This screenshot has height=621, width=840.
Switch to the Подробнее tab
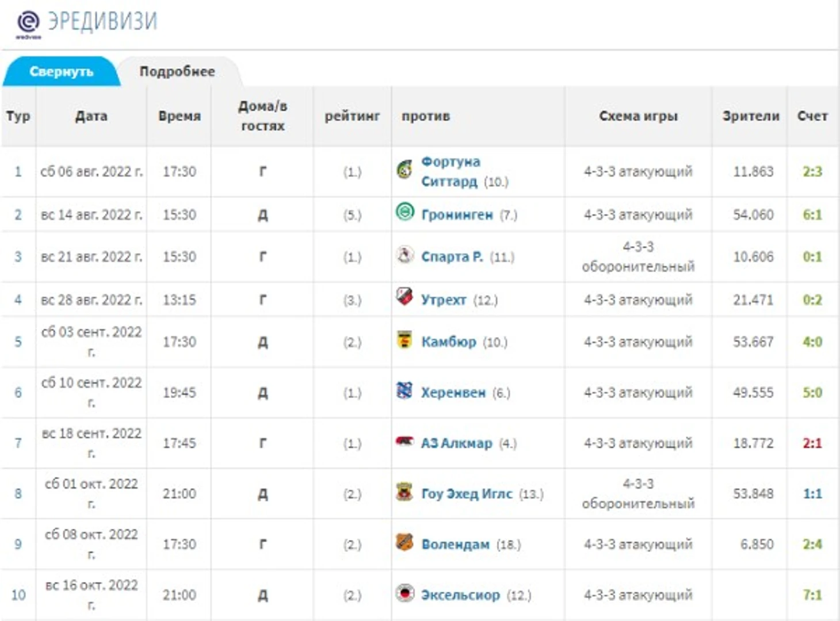click(177, 71)
